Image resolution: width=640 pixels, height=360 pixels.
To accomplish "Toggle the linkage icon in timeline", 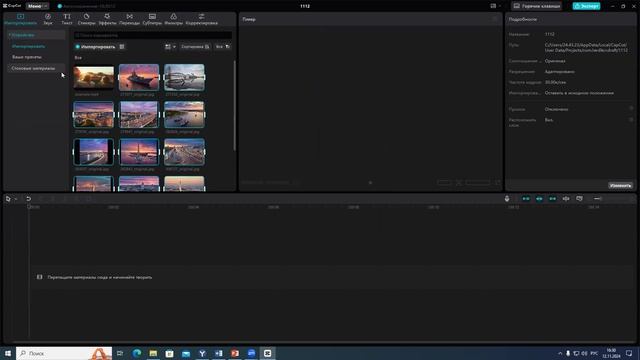I will [x=552, y=199].
